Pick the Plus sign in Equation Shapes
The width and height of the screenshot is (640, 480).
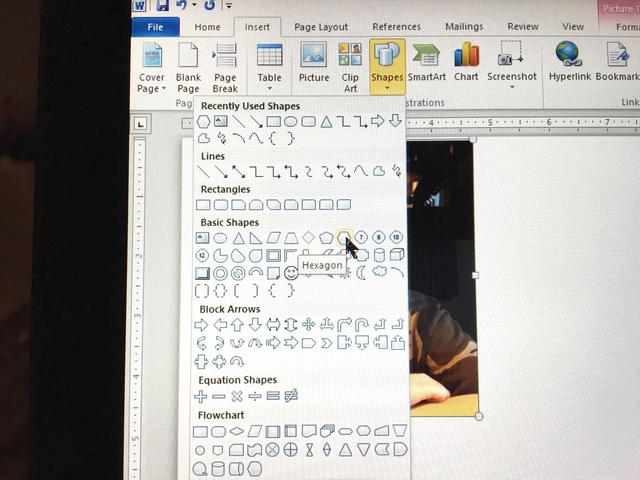200,396
